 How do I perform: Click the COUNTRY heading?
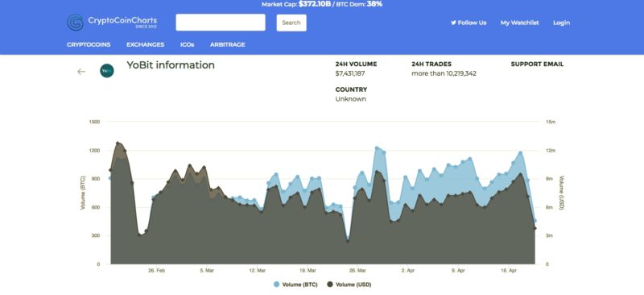click(x=351, y=89)
